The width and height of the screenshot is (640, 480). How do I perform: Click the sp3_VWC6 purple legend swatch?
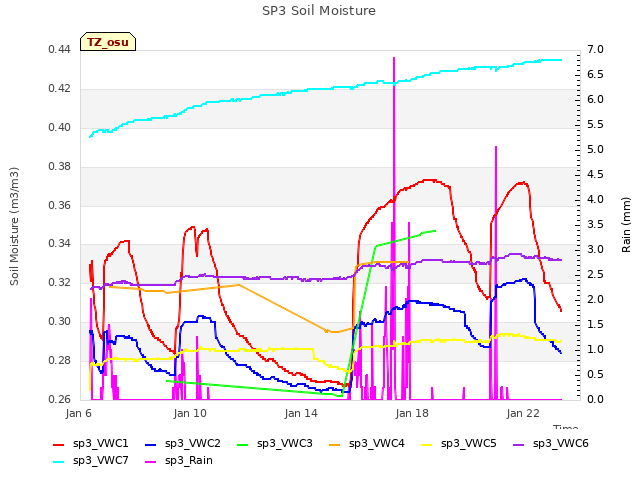[x=519, y=445]
